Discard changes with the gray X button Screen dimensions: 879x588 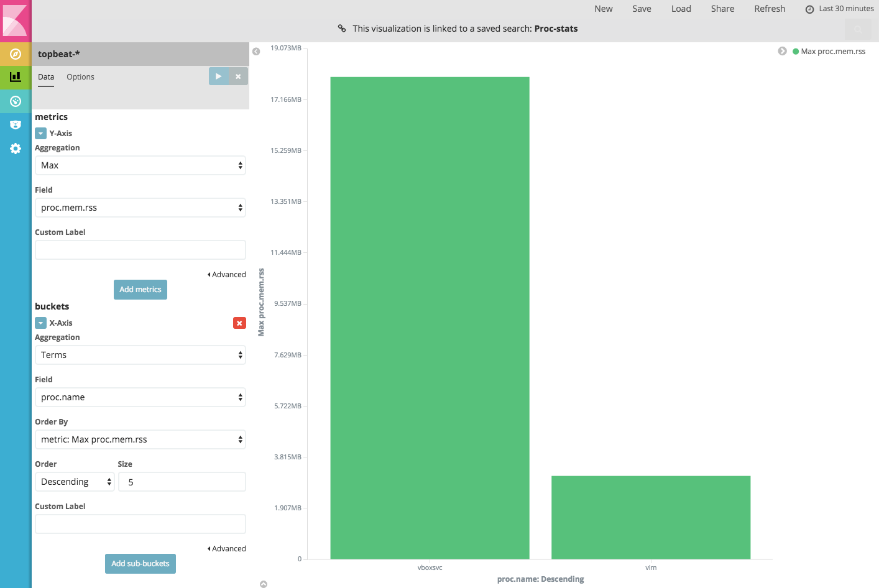[x=238, y=76]
